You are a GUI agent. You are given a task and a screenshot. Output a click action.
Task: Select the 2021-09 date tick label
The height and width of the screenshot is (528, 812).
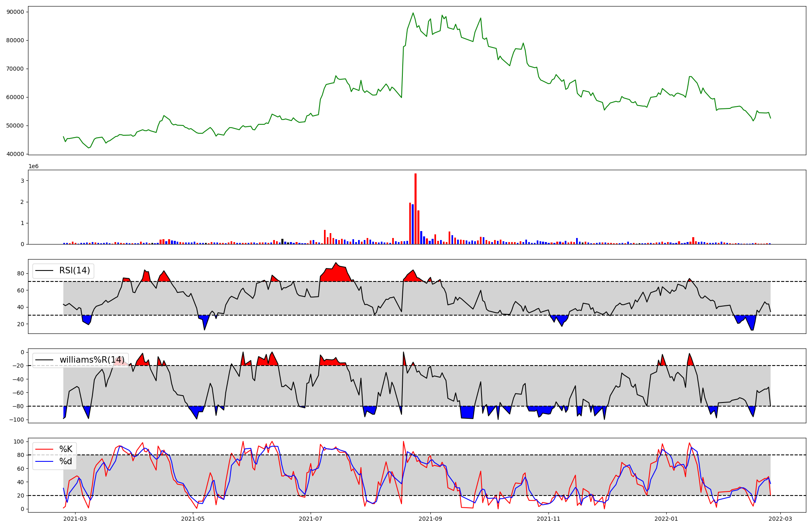[x=430, y=519]
